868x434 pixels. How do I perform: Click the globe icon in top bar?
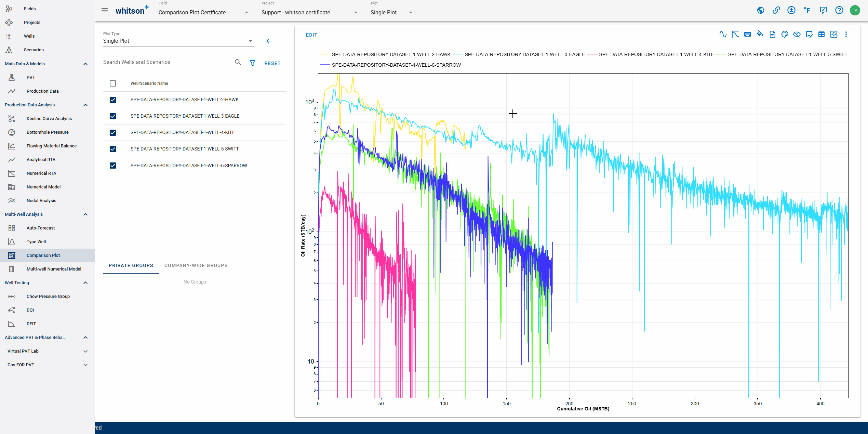pos(761,10)
